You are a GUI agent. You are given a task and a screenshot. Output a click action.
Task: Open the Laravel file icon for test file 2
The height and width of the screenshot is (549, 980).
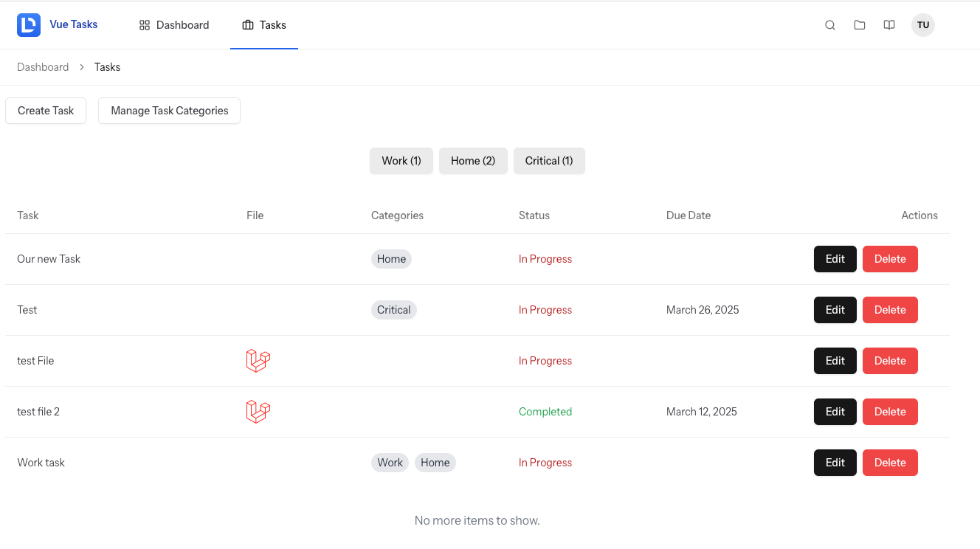pyautogui.click(x=258, y=412)
